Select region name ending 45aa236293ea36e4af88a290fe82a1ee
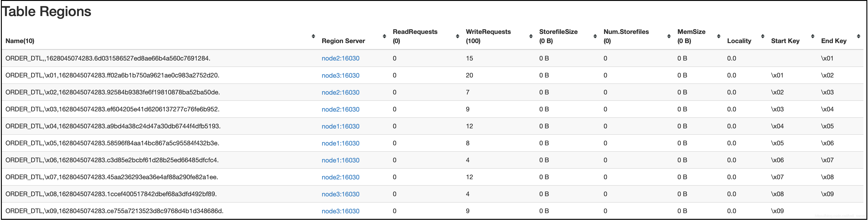 [111, 177]
